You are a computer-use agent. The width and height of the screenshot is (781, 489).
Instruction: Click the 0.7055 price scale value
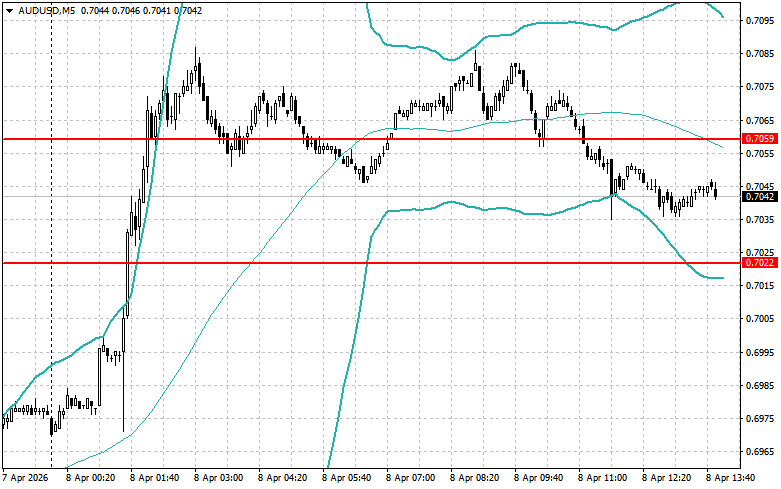[760, 153]
